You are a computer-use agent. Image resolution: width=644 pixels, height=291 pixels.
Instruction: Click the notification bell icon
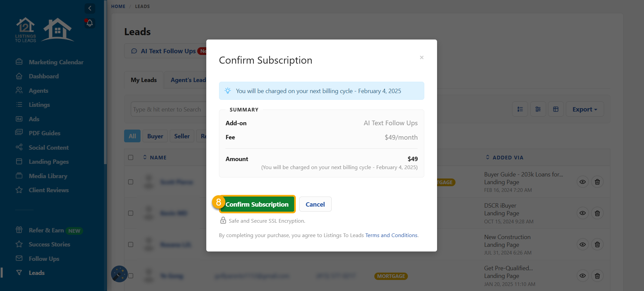coord(90,23)
